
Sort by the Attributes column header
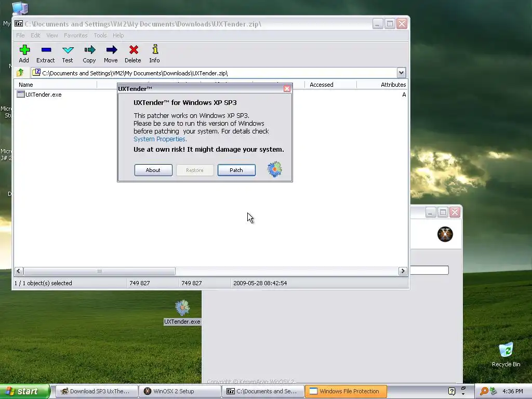(382, 85)
